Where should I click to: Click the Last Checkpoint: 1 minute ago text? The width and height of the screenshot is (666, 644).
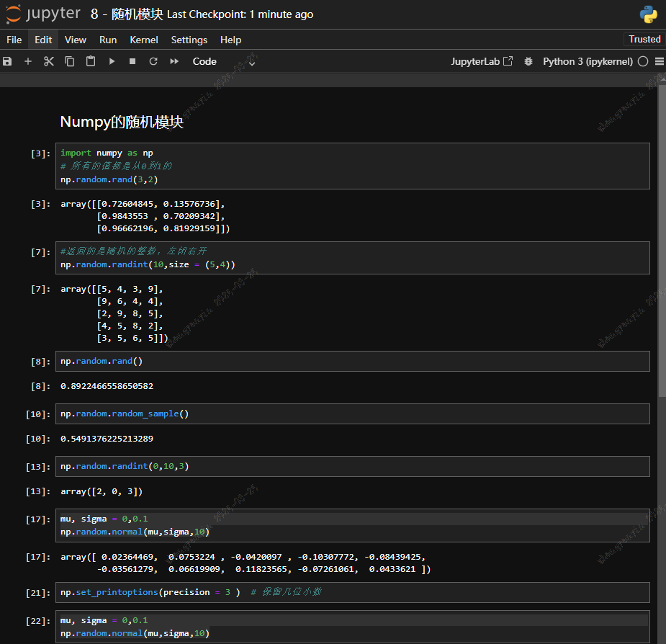(x=240, y=14)
